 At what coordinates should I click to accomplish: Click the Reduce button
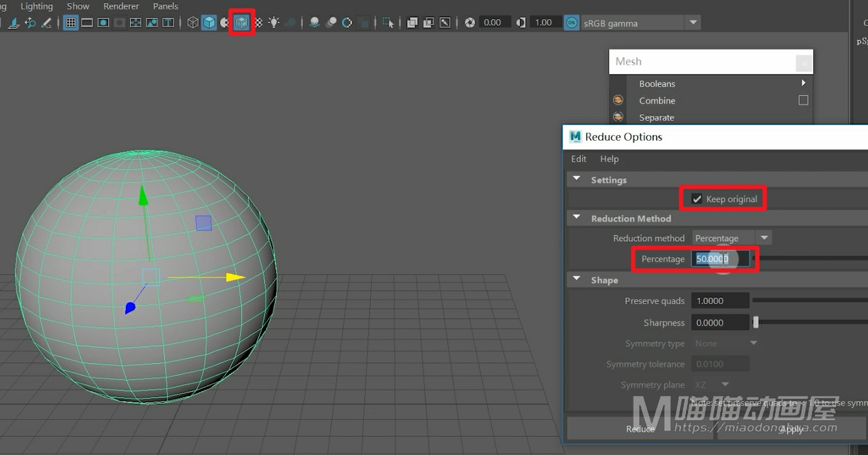pos(641,429)
